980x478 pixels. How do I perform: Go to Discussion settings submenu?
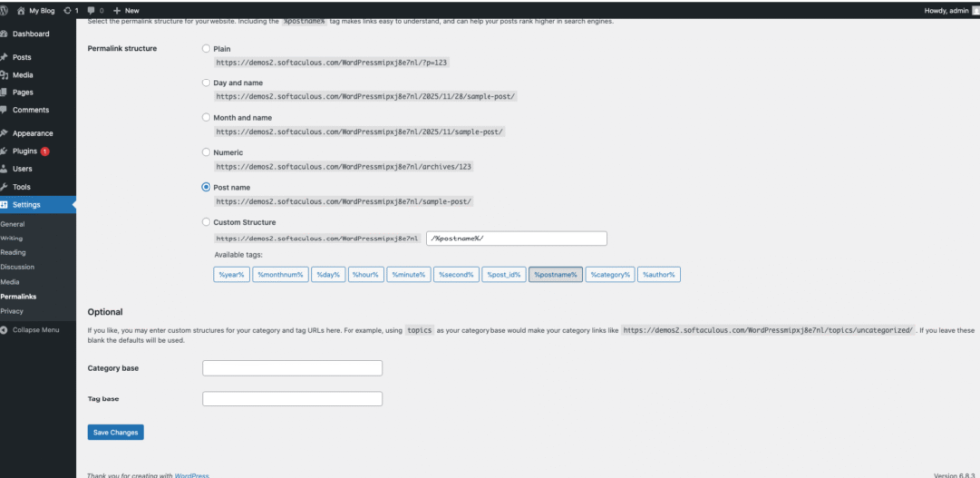(x=17, y=267)
